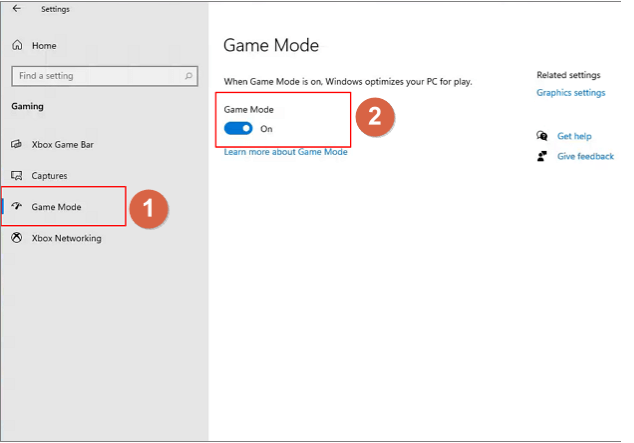Viewport: 634px width, 443px height.
Task: Click the search magnifier icon
Action: point(188,76)
